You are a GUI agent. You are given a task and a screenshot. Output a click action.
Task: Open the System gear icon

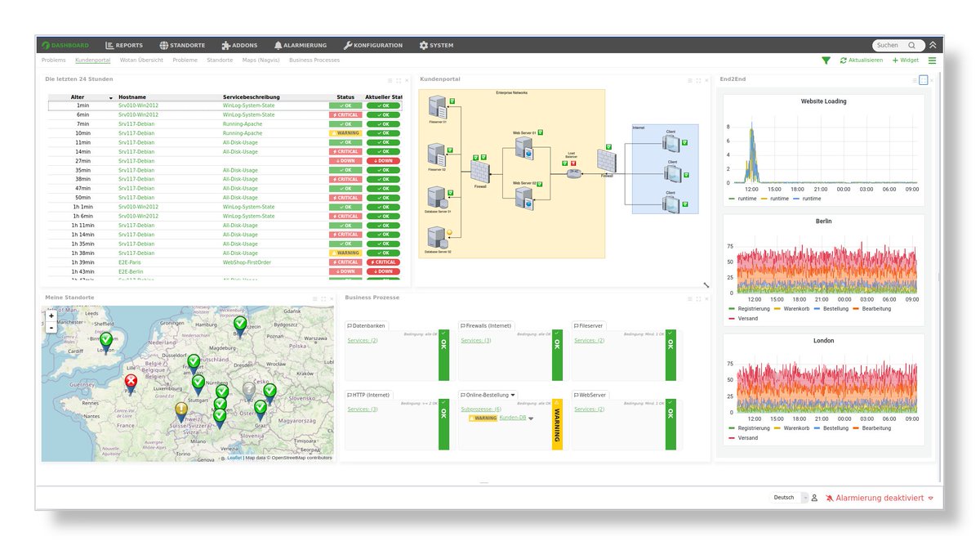423,45
